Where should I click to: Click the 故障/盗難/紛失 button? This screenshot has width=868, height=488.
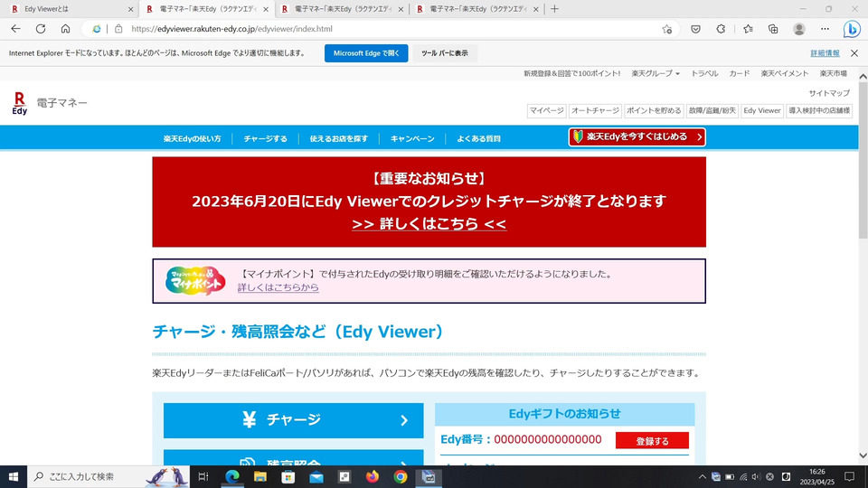[x=712, y=110]
